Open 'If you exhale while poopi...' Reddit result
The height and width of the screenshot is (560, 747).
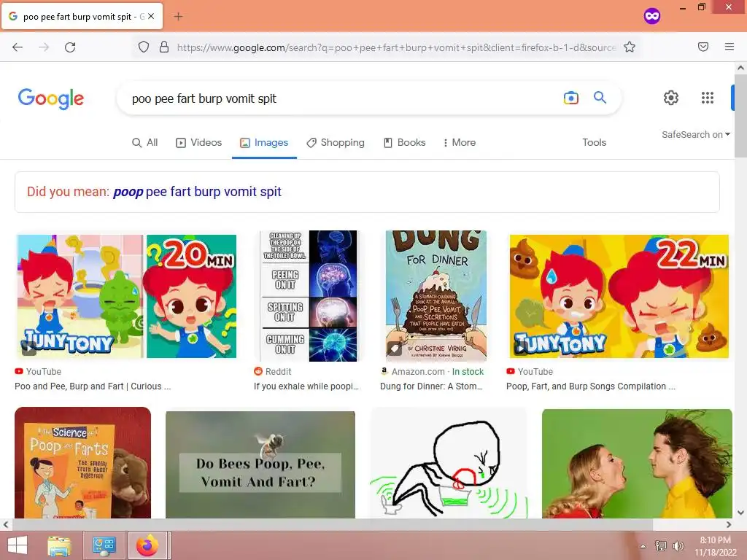pos(306,386)
